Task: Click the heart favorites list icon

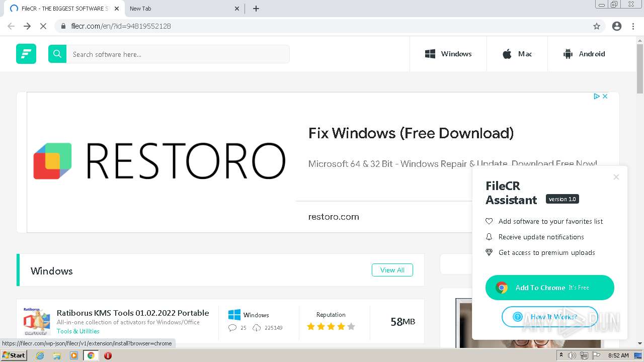Action: click(x=489, y=221)
